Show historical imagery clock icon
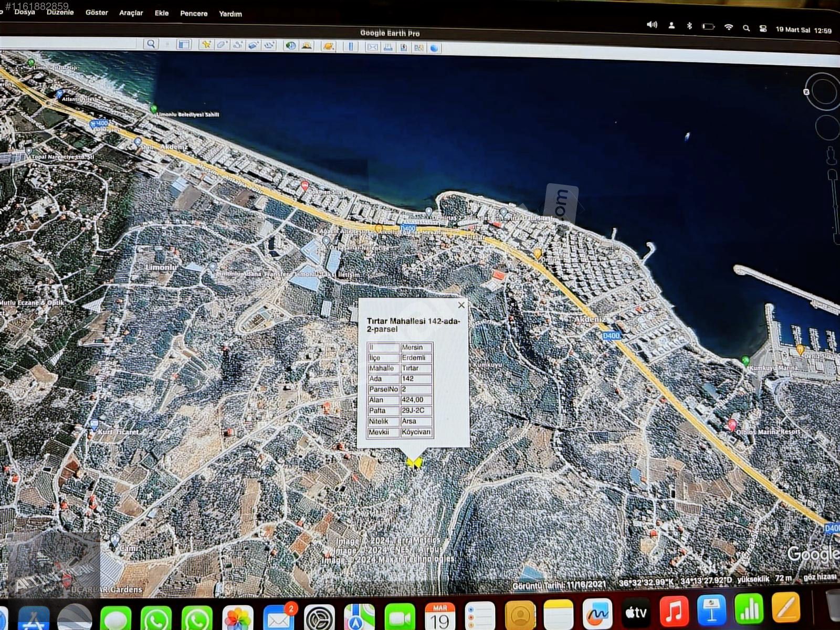 tap(290, 46)
